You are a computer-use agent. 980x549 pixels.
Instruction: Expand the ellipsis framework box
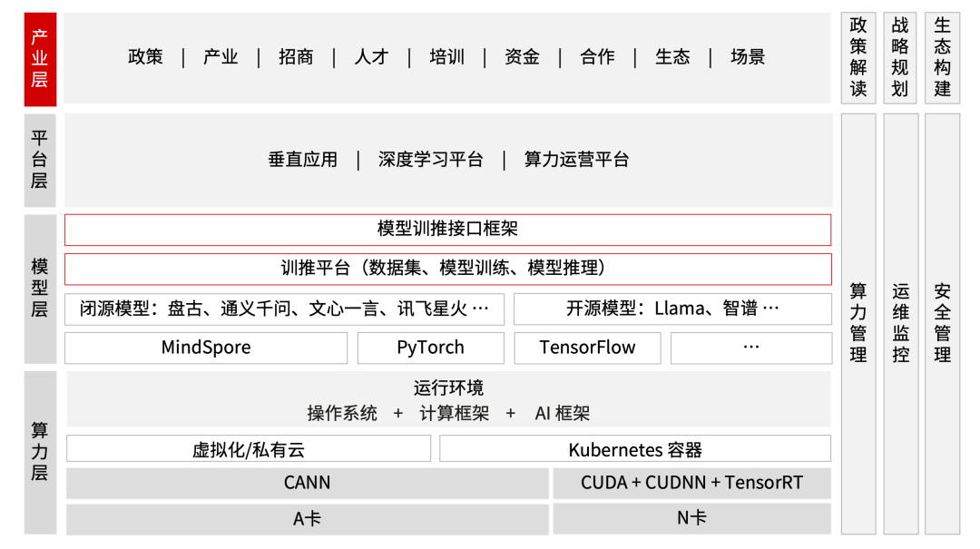pyautogui.click(x=751, y=348)
